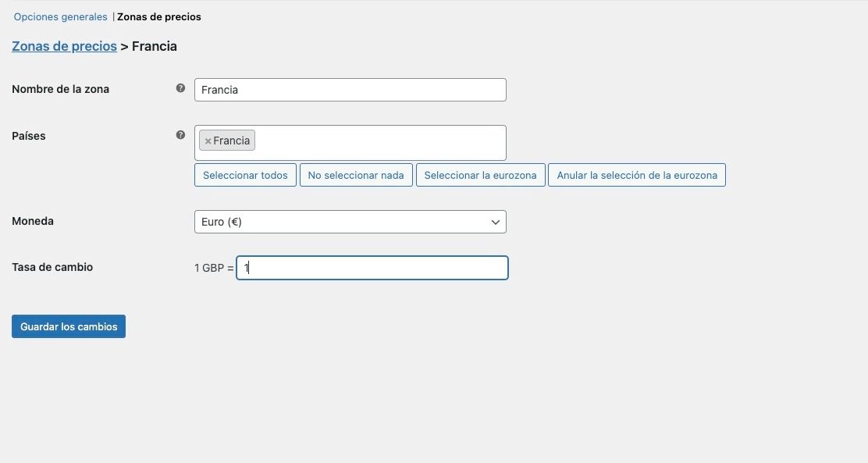Click the Tasa de cambio label
Image resolution: width=868 pixels, height=463 pixels.
[52, 267]
